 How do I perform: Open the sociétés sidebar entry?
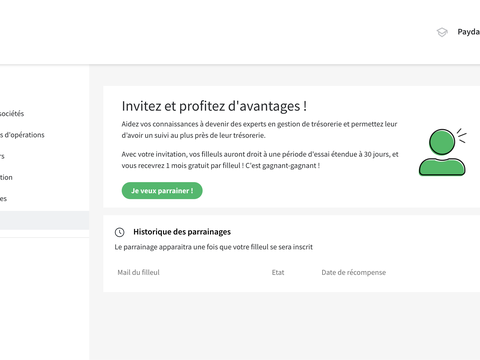point(12,114)
